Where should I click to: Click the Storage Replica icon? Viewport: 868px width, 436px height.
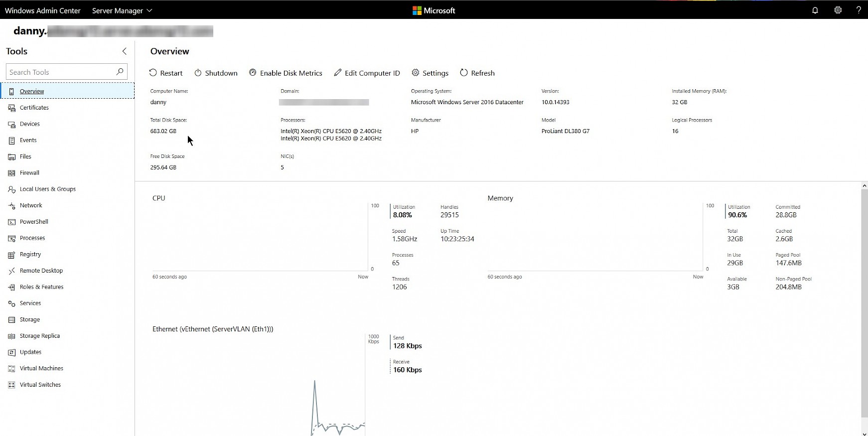point(11,336)
